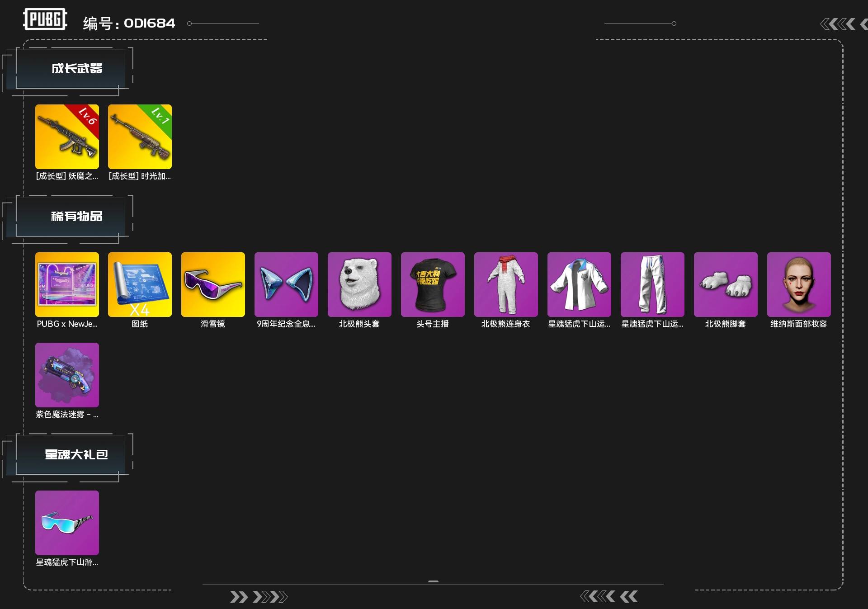Select the Lv.1 growth weapon icon
Image resolution: width=868 pixels, height=609 pixels.
(x=140, y=137)
